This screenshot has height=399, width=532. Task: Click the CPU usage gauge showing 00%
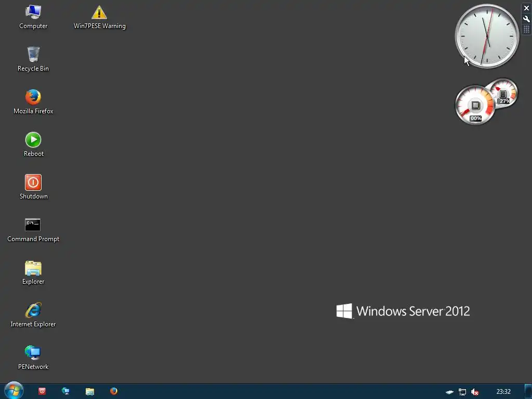pyautogui.click(x=475, y=105)
